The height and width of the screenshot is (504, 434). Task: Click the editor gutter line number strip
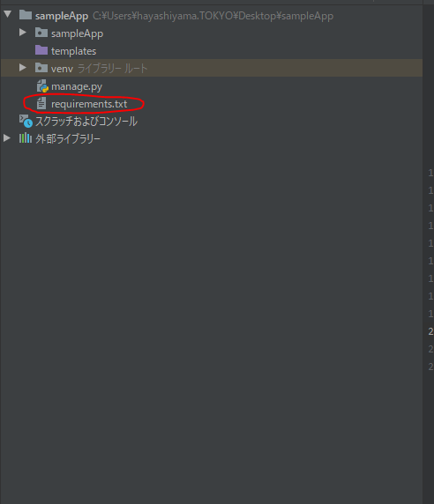coord(430,270)
